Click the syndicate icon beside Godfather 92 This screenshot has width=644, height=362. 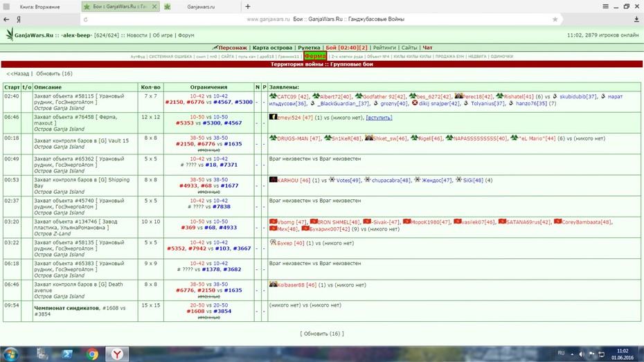click(x=359, y=96)
